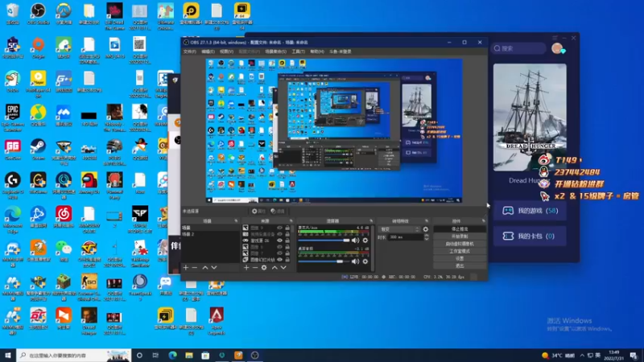The height and width of the screenshot is (362, 644).
Task: Move the selected scene up
Action: (205, 268)
